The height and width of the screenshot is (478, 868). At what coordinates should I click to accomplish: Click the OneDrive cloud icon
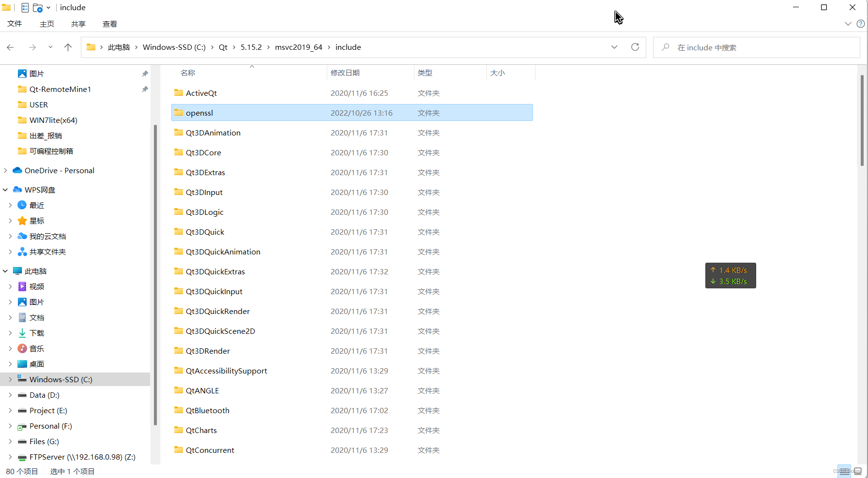tap(17, 170)
